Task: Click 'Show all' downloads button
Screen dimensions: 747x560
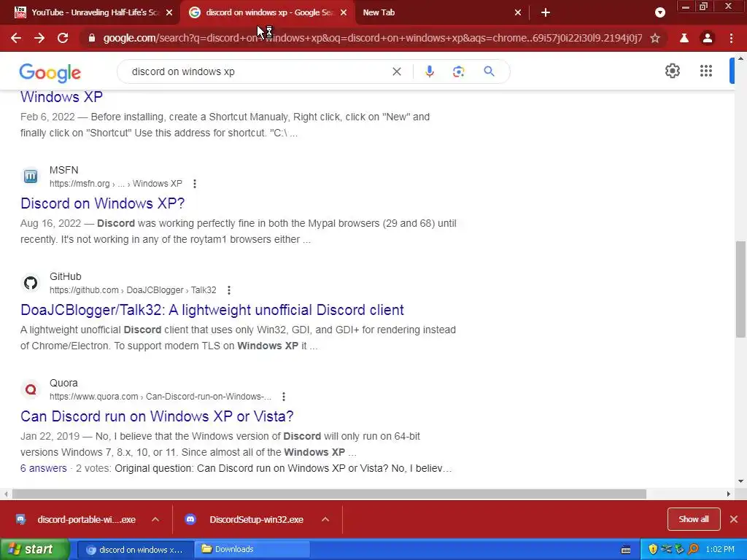Action: [693, 519]
